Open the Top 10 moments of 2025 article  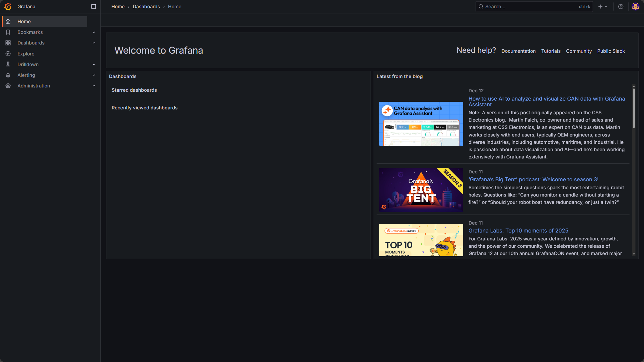[x=518, y=231]
